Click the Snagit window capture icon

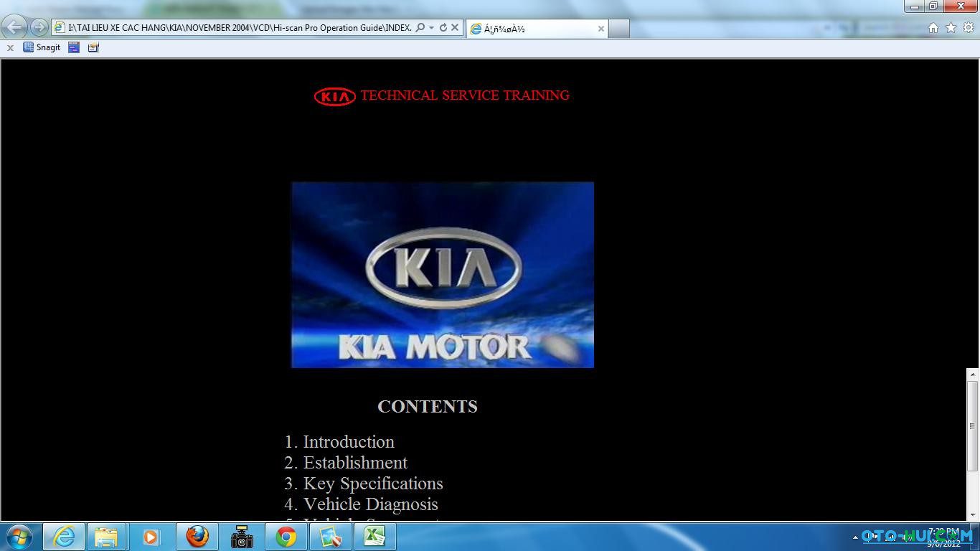[74, 47]
